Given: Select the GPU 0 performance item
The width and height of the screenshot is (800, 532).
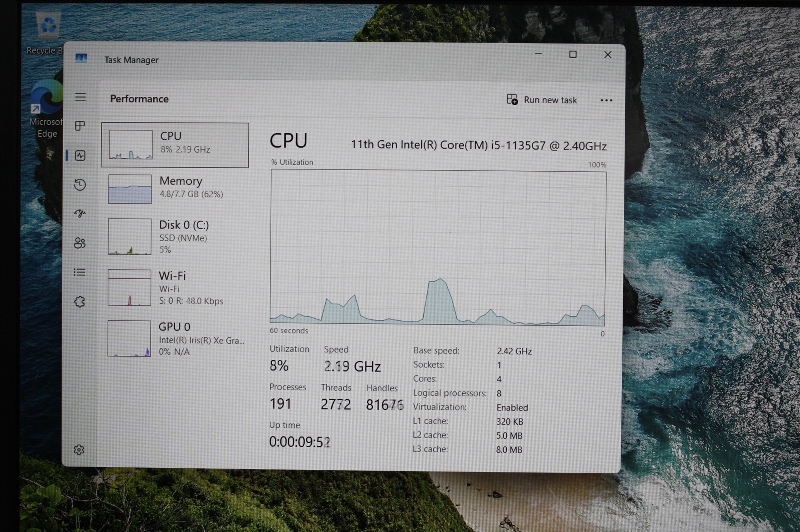Looking at the screenshot, I should click(x=175, y=339).
